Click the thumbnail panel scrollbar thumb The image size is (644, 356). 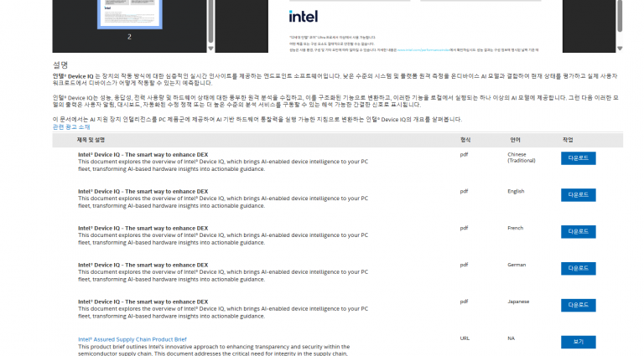(x=210, y=20)
